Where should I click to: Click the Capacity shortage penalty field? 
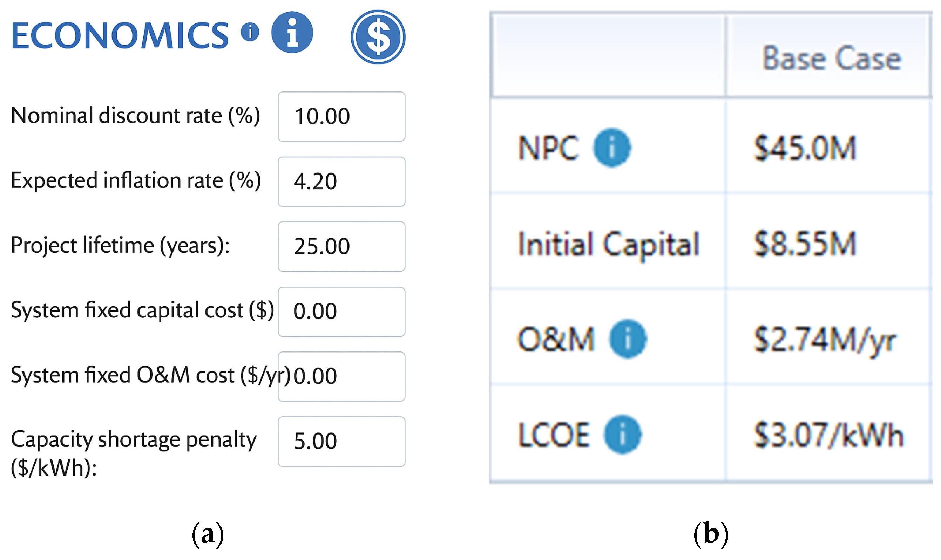(341, 442)
